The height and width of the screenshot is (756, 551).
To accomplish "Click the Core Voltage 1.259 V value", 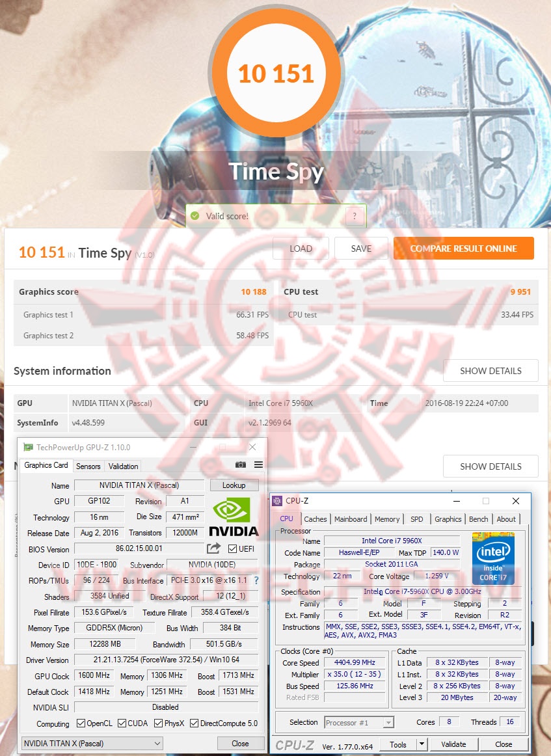I will coord(437,576).
